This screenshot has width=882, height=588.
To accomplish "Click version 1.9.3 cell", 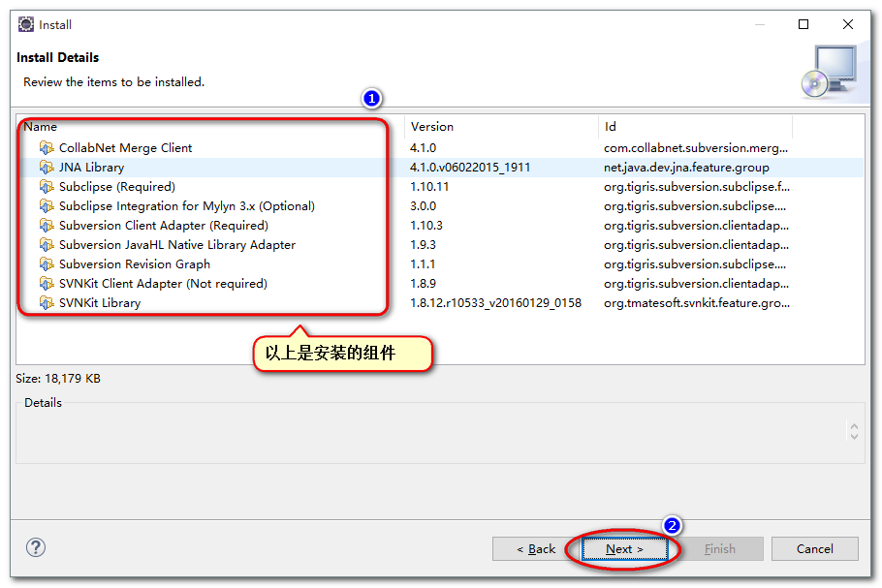I will point(423,245).
